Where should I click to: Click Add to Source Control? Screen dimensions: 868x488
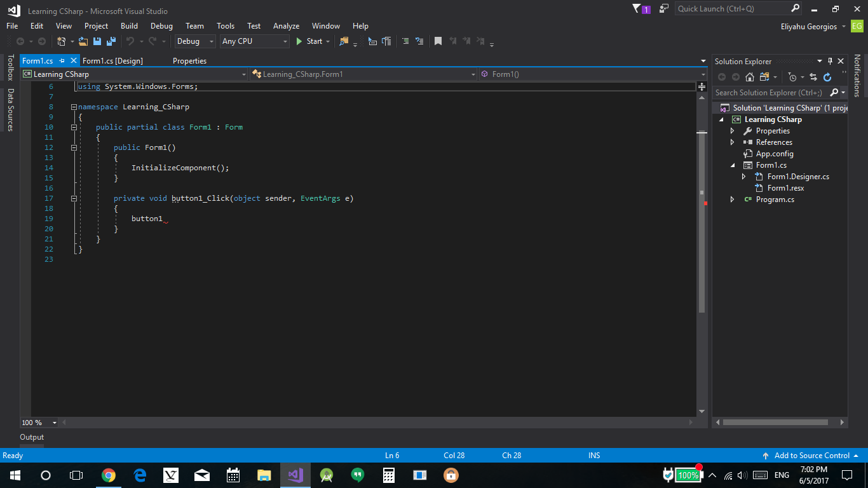point(811,456)
